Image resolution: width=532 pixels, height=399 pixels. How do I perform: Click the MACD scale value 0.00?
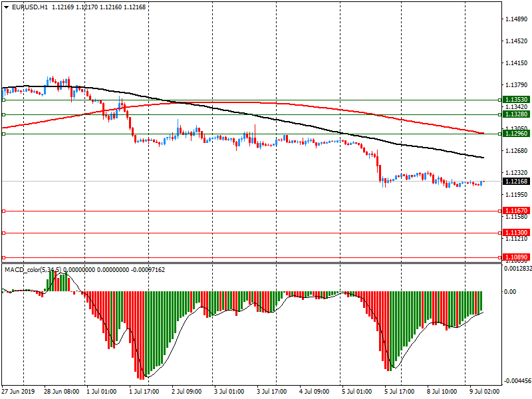[x=510, y=292]
